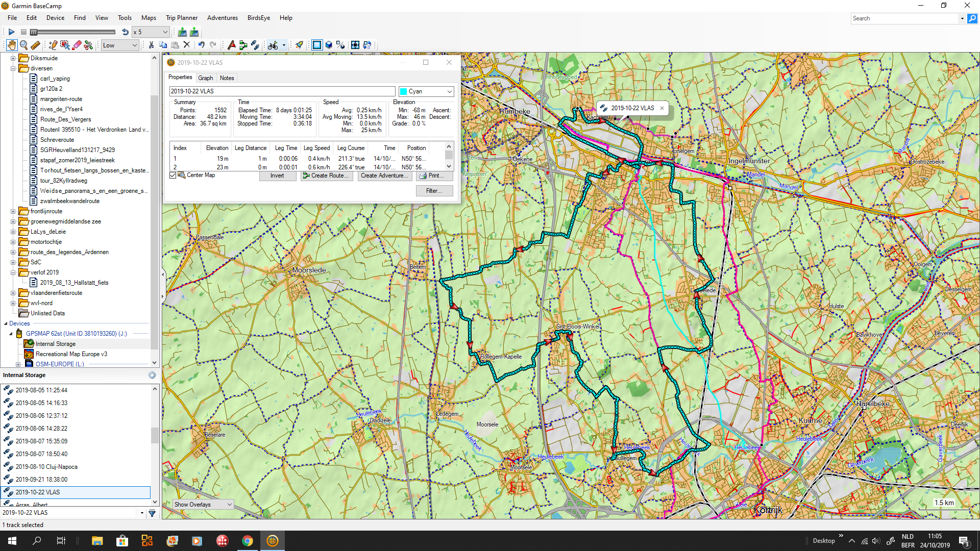This screenshot has height=551, width=980.
Task: Select the Hand pan tool
Action: [11, 45]
